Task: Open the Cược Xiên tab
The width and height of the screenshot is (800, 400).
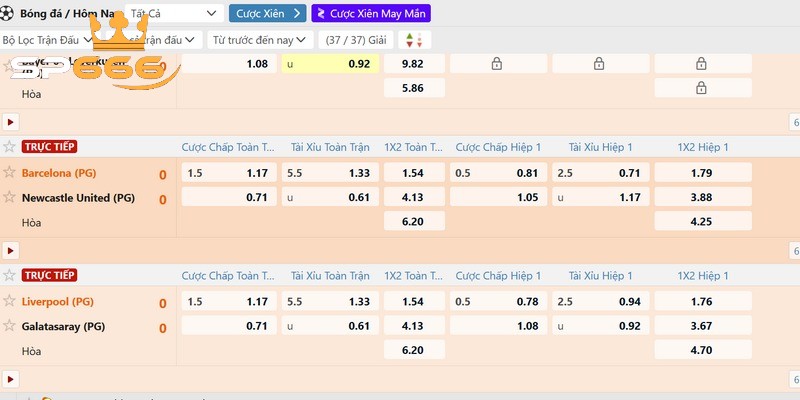Action: [x=267, y=13]
